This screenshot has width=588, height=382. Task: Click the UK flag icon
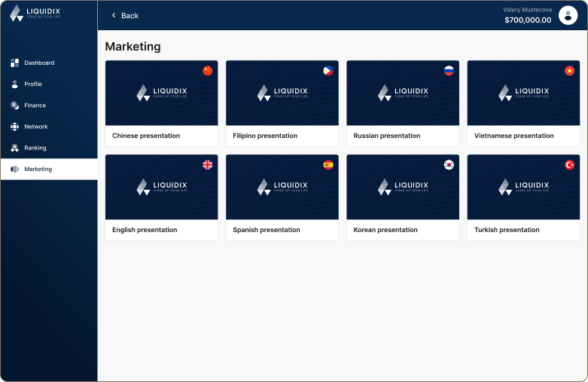(208, 165)
